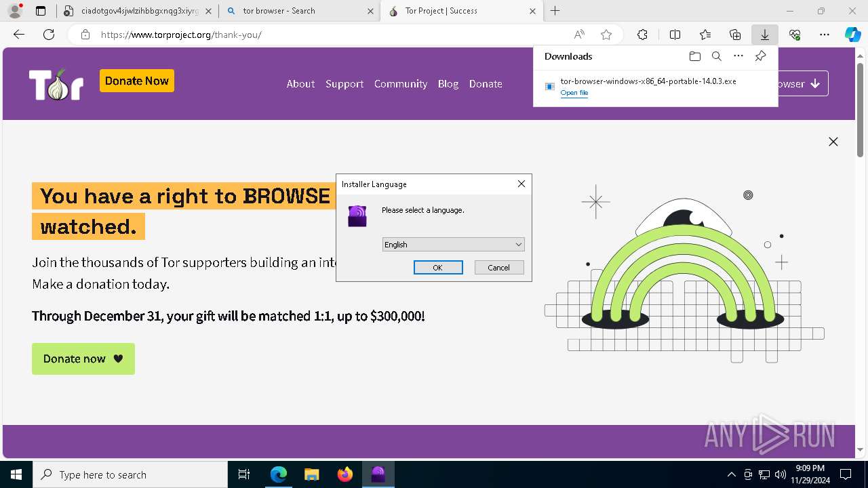Open File Explorer from the taskbar
Viewport: 868px width, 488px height.
pos(312,474)
